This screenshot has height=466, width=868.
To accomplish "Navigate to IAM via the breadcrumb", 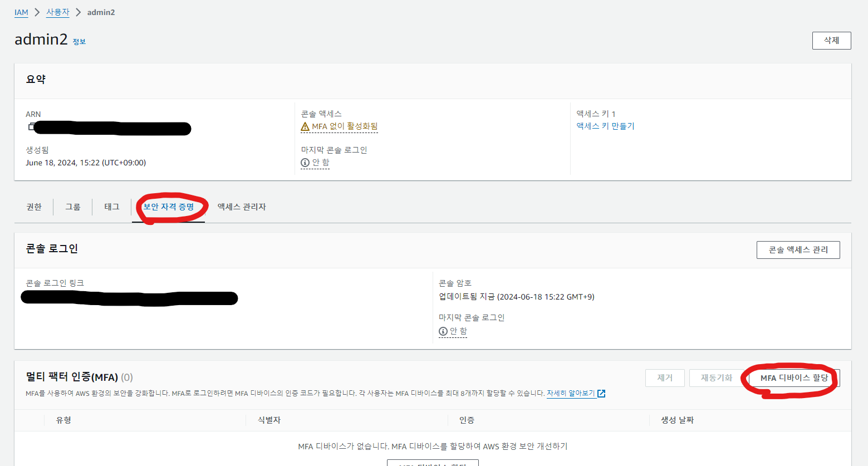I will pos(21,12).
